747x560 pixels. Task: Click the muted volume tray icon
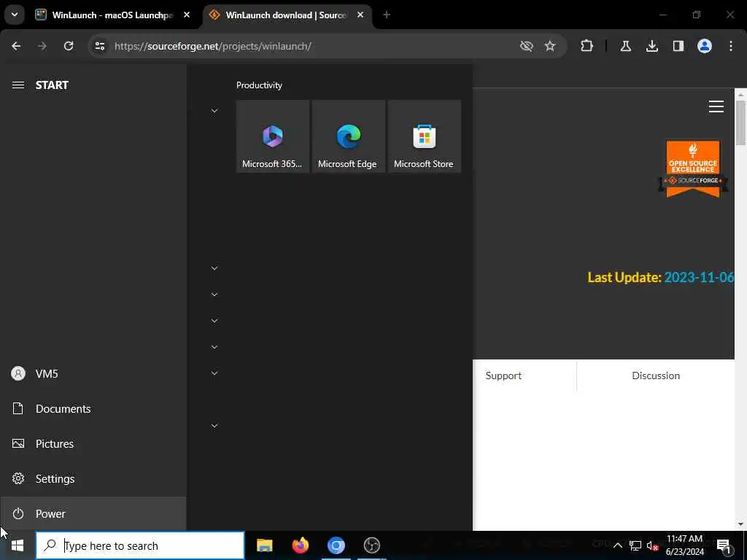[652, 545]
